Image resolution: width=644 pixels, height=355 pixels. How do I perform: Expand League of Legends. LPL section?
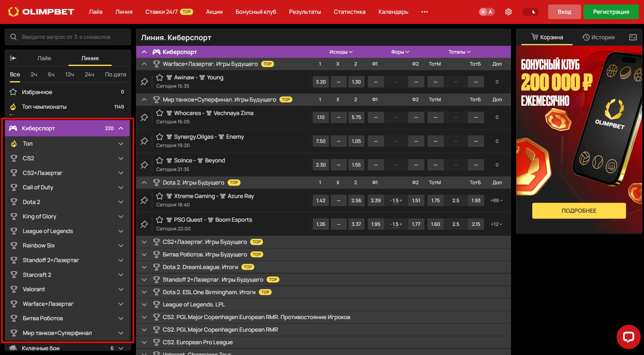click(x=144, y=305)
